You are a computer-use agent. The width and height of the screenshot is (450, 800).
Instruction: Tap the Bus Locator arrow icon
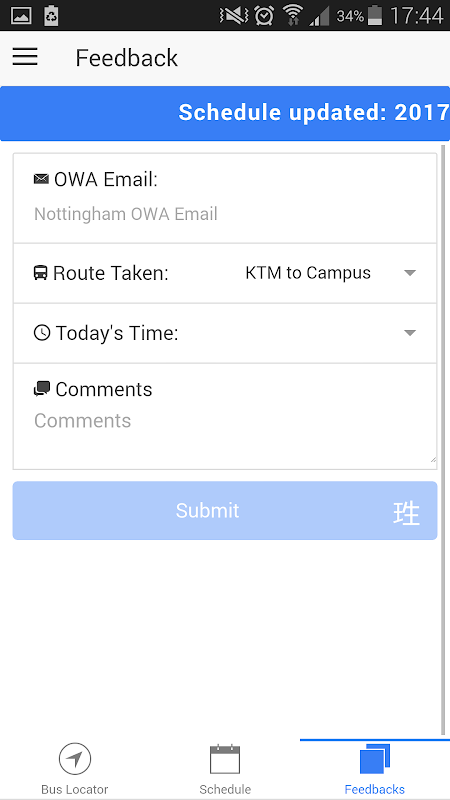pos(75,759)
